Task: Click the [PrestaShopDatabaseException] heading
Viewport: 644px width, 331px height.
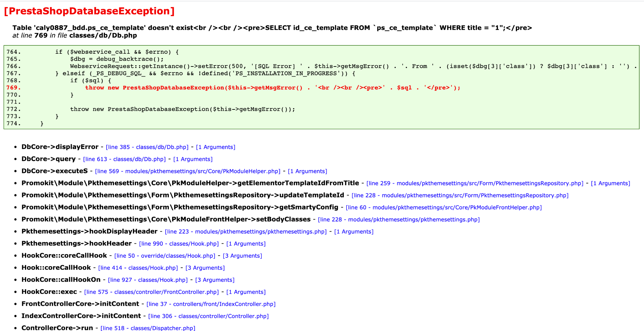Action: click(89, 11)
